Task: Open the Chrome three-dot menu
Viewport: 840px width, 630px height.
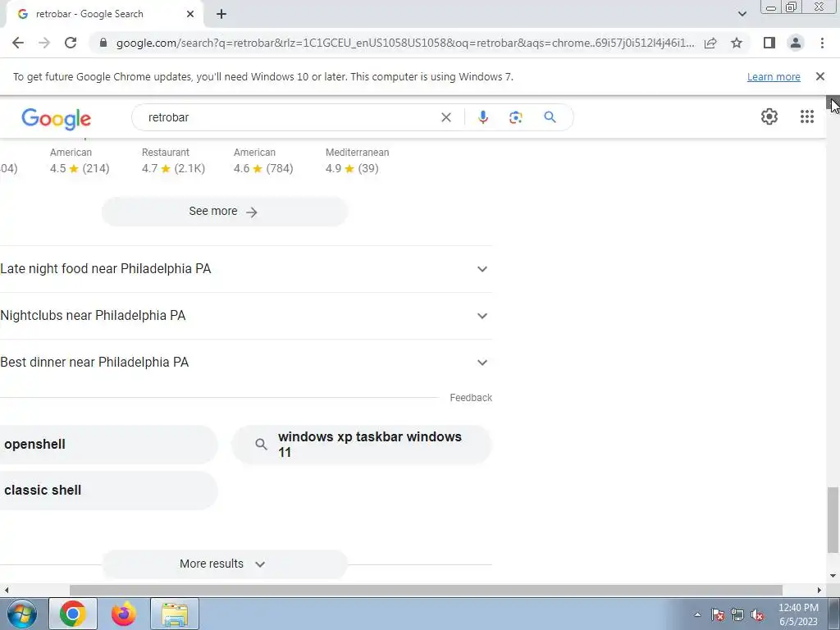Action: 822,43
